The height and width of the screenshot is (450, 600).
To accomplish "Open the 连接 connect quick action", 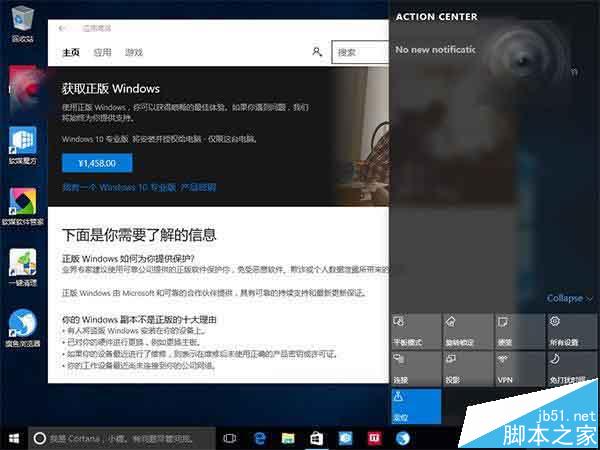I will click(416, 369).
